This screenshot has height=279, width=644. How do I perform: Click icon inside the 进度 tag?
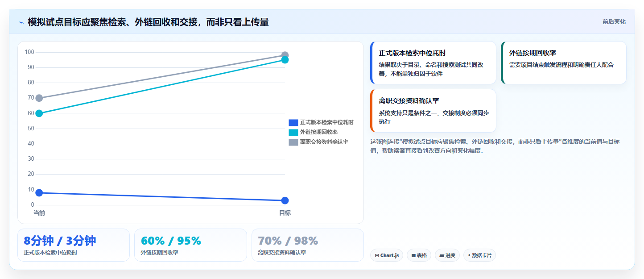pos(442,256)
